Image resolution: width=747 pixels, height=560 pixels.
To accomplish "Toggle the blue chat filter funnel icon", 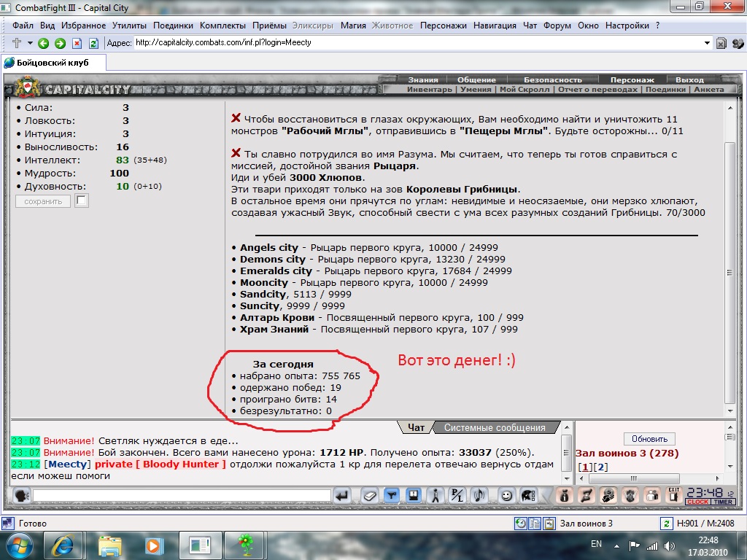I will (392, 496).
